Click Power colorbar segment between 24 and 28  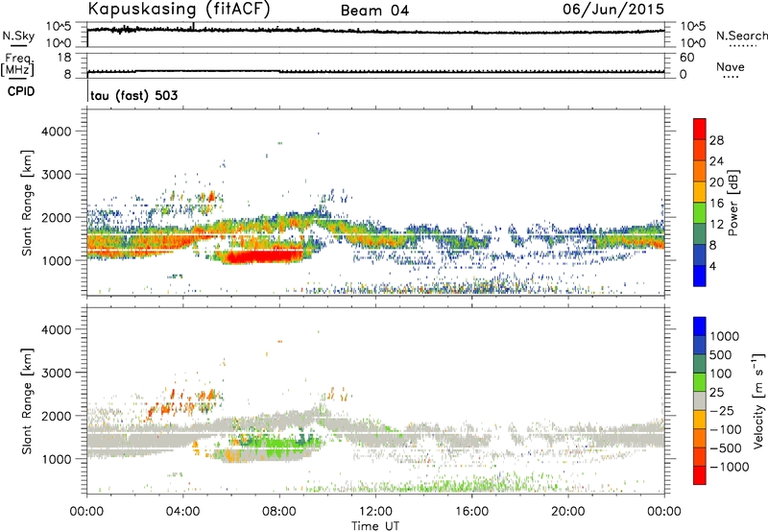point(700,150)
